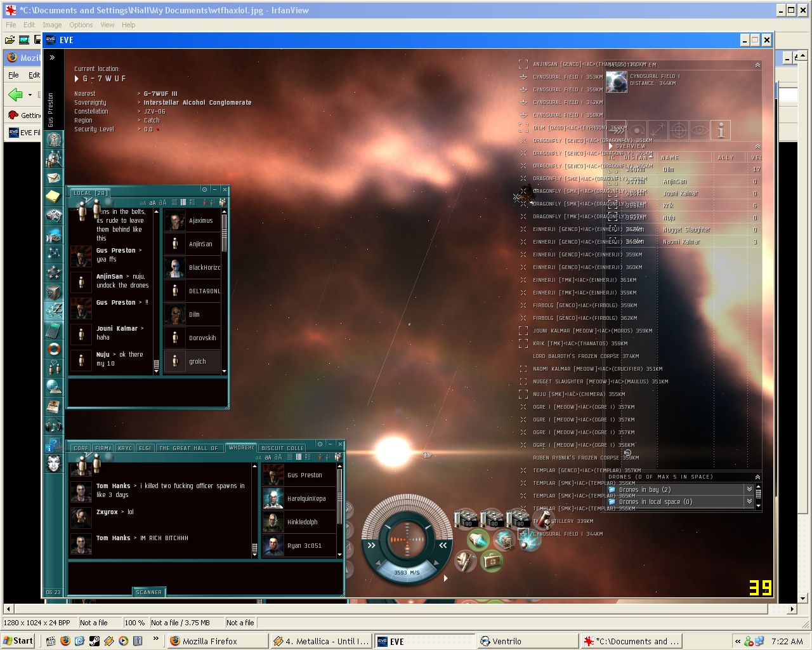
Task: Click the Windows Start button
Action: (x=18, y=641)
